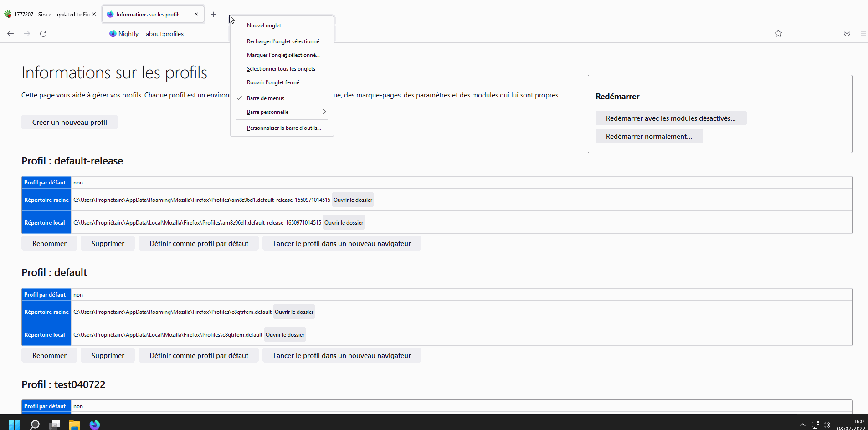Viewport: 868px width, 430px height.
Task: Close the Informations sur les profils tab
Action: tap(196, 14)
